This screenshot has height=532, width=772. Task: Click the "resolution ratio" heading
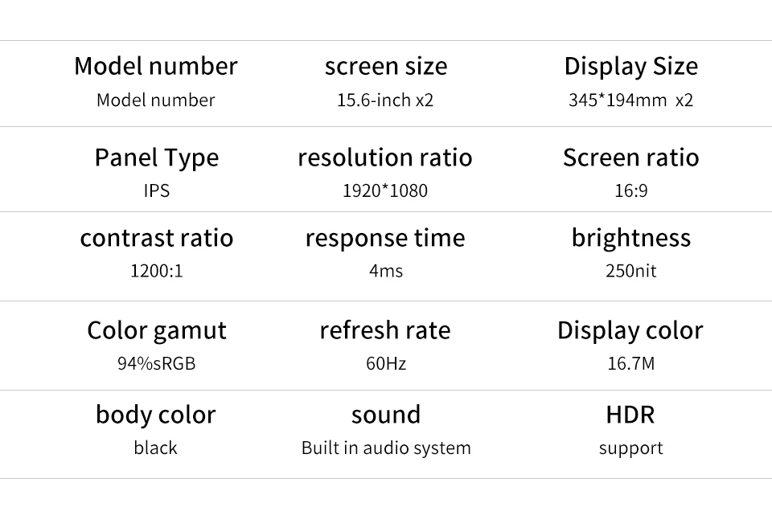point(385,158)
